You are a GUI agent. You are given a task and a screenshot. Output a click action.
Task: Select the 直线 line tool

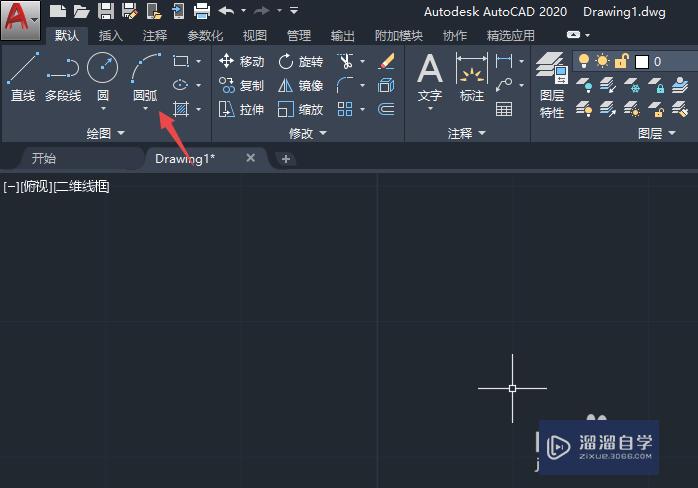point(23,77)
